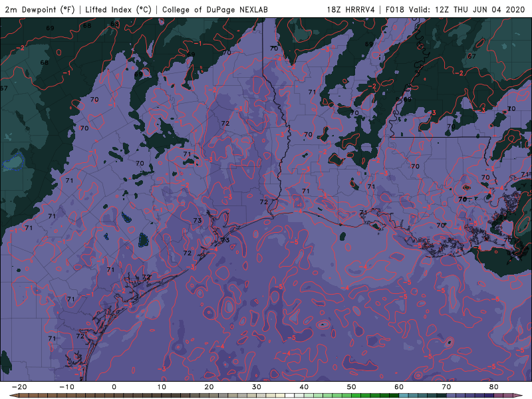
Task: Click the '10' colorbar tick label
Action: coord(162,387)
